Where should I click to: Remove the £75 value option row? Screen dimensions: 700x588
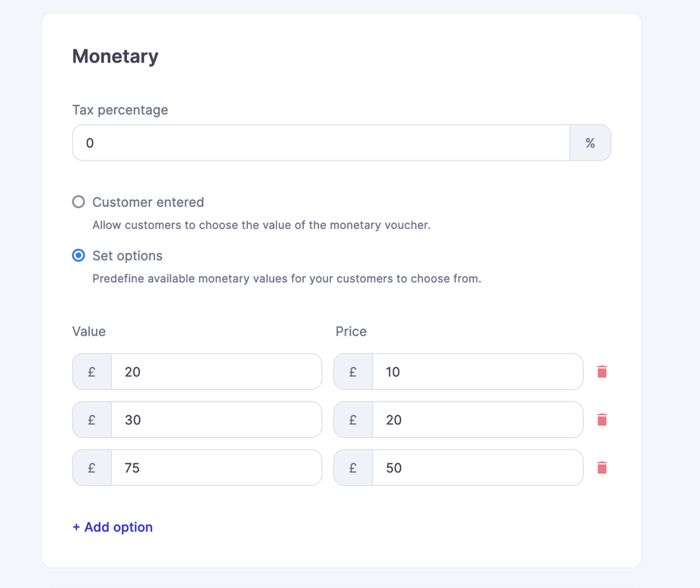coord(602,468)
